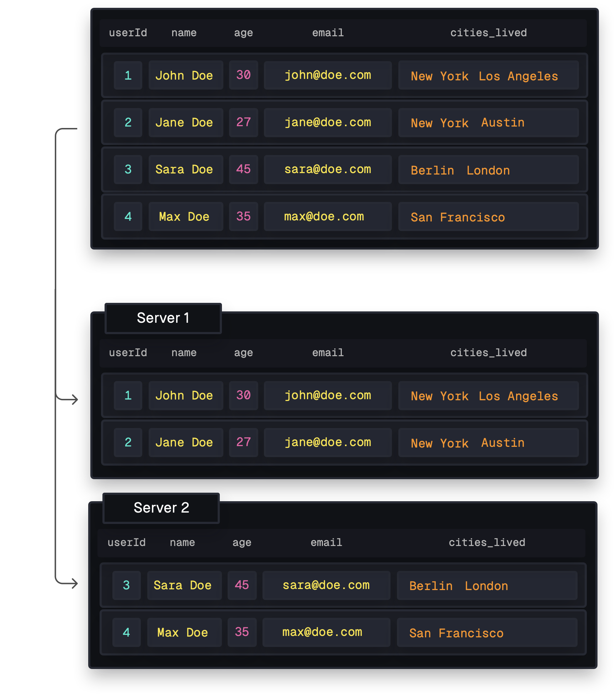Select the userId header in the unlabeled table
Screen dimensions: 616x696
click(x=128, y=33)
